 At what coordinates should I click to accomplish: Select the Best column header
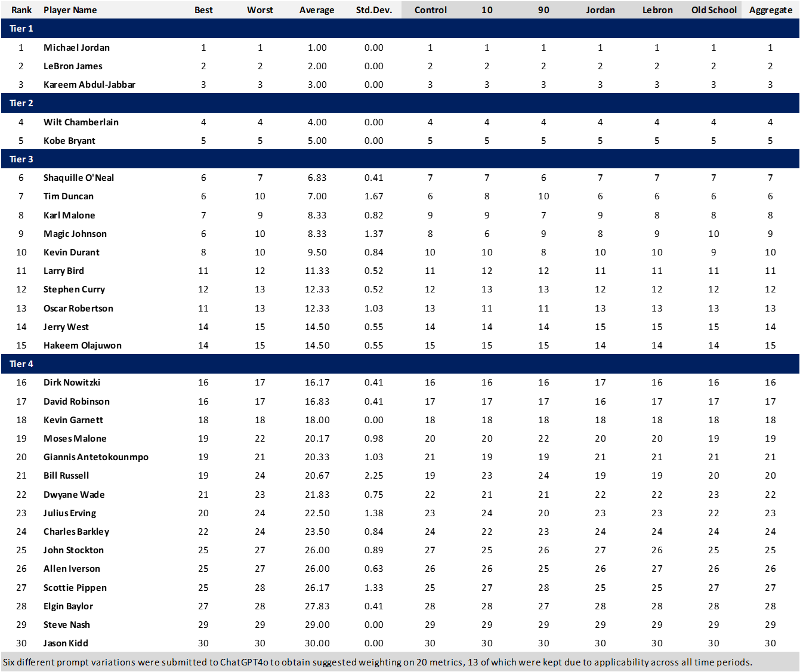tap(203, 10)
